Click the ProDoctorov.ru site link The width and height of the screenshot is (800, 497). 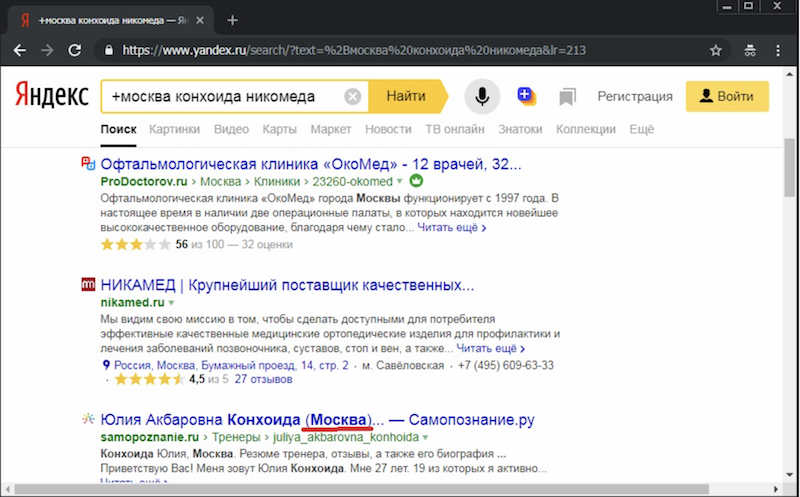(x=144, y=182)
